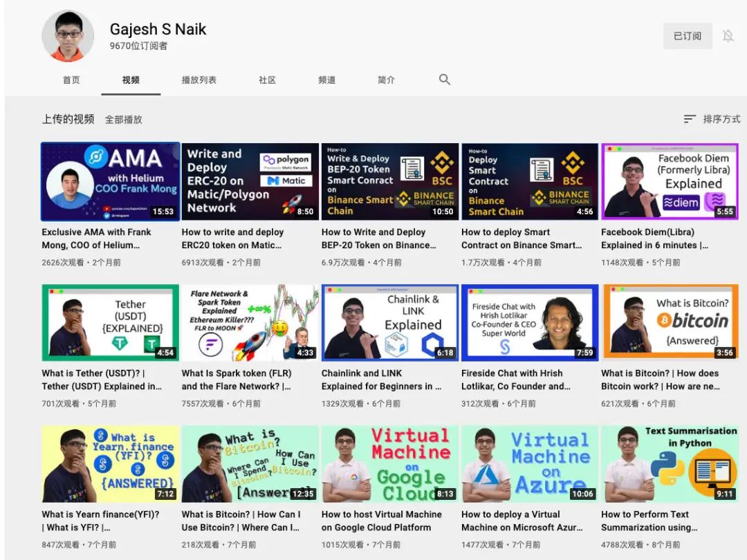Open Yearn.finance (YFI) Answered thumbnail
This screenshot has width=747, height=560.
111,464
